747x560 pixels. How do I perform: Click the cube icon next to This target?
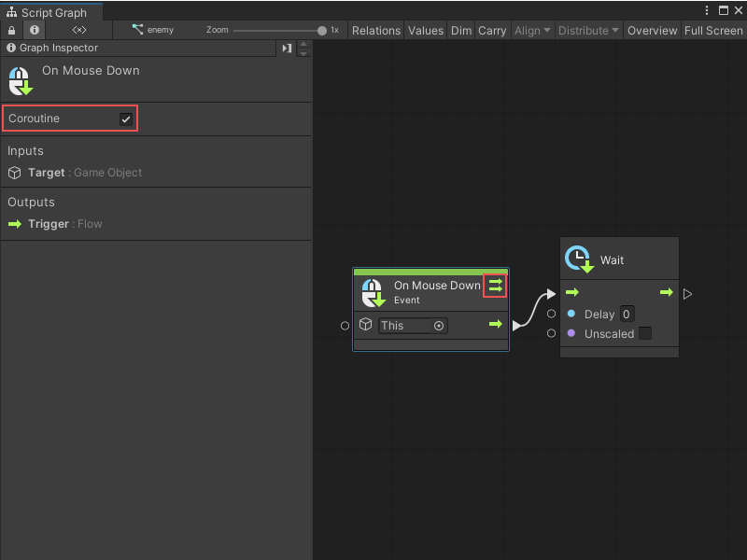[x=365, y=325]
